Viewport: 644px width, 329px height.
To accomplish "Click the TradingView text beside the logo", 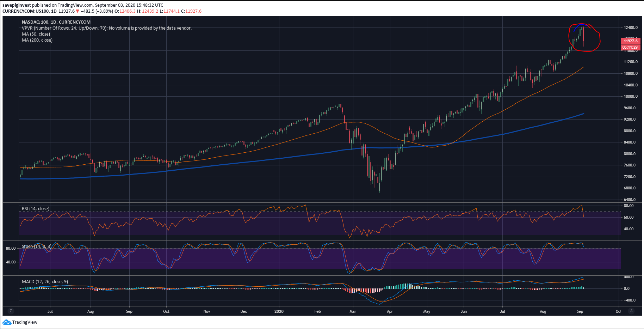I will pos(25,322).
